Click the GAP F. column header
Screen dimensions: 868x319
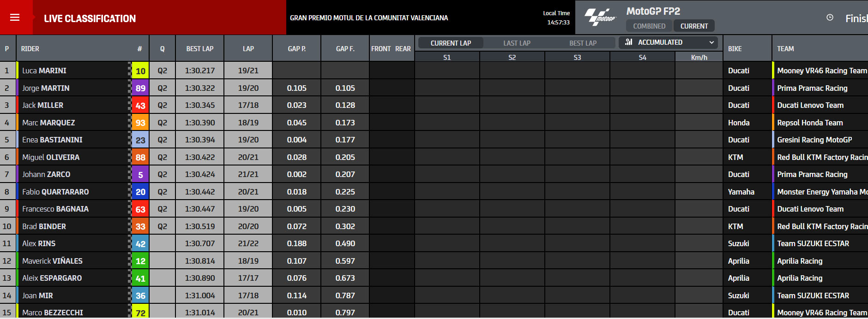coord(345,48)
